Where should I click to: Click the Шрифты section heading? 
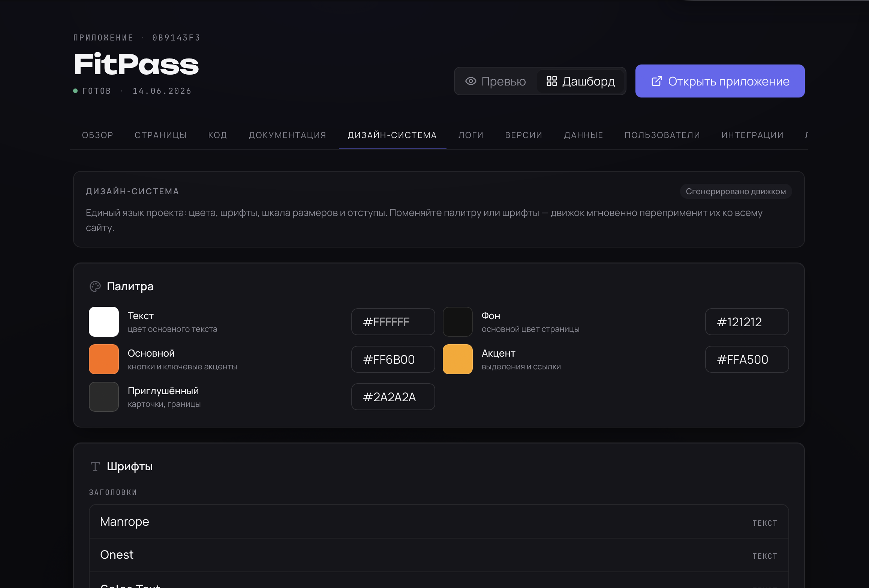[130, 466]
